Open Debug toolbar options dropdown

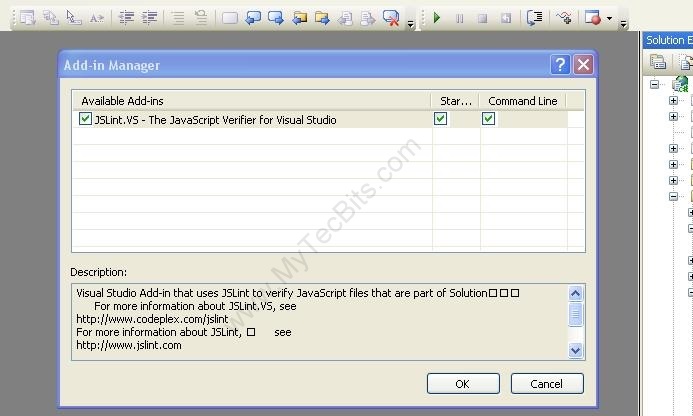[623, 23]
